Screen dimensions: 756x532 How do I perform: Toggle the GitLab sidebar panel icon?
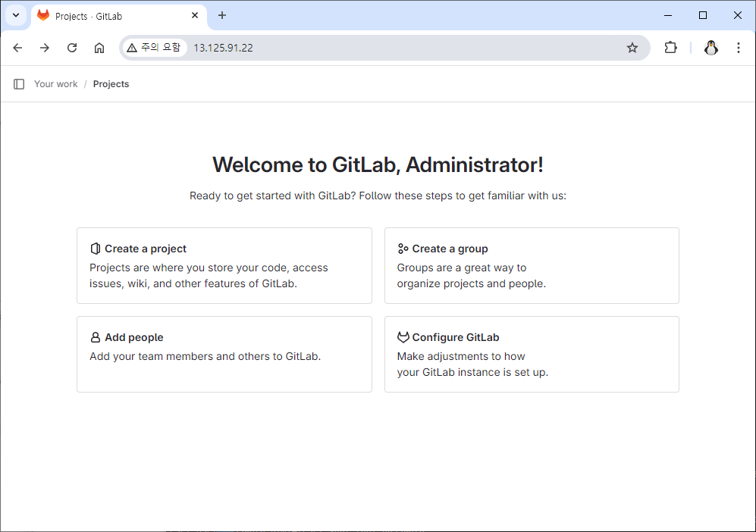[x=19, y=84]
